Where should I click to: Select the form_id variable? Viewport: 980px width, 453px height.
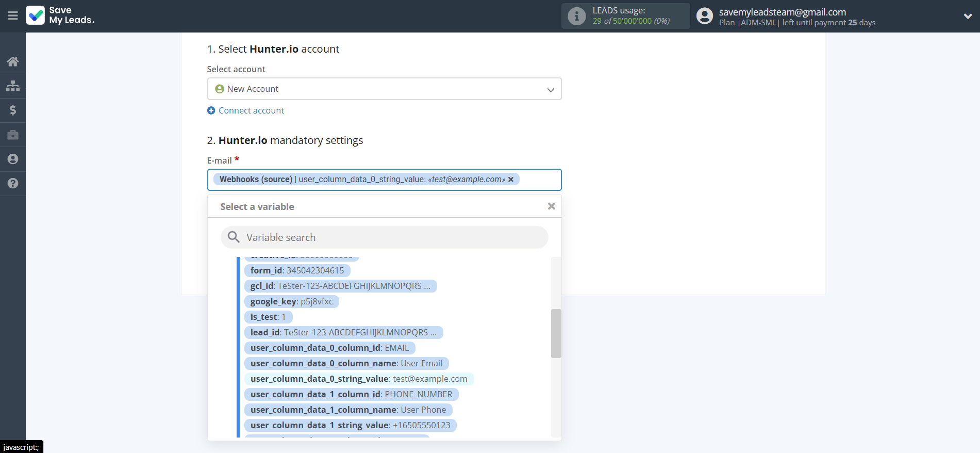297,270
